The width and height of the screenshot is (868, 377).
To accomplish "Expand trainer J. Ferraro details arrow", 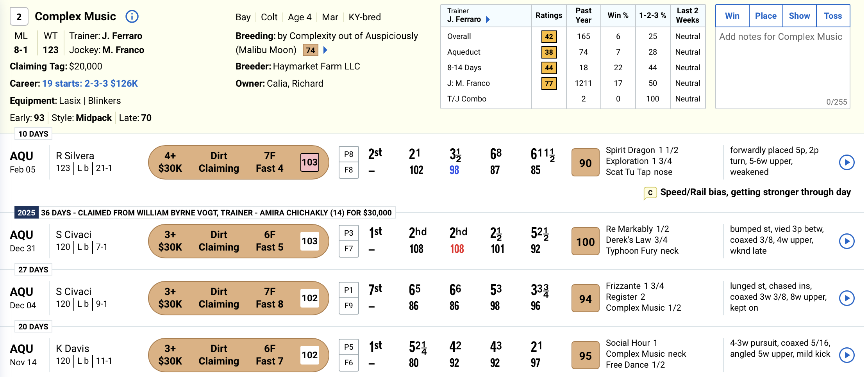I will pyautogui.click(x=488, y=20).
